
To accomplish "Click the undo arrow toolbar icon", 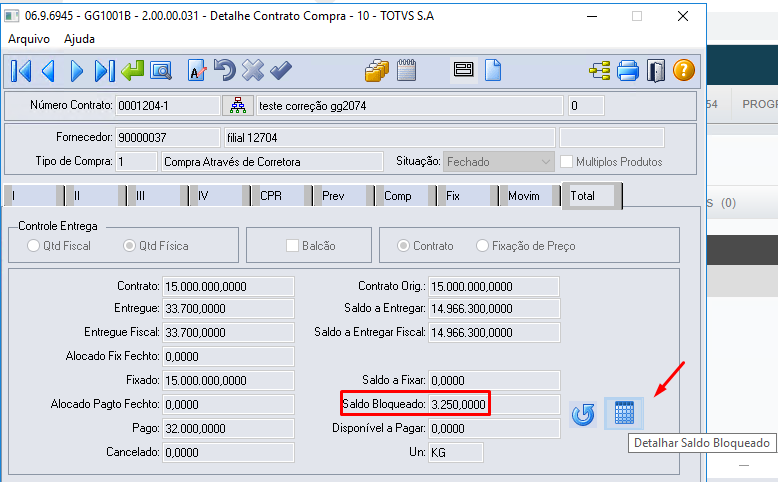I will pos(225,70).
